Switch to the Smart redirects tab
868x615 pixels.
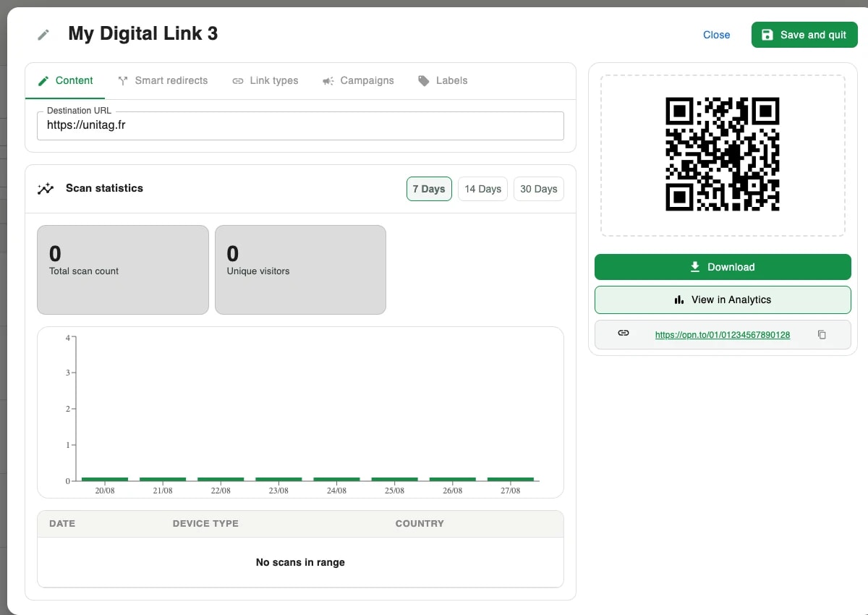pos(163,80)
